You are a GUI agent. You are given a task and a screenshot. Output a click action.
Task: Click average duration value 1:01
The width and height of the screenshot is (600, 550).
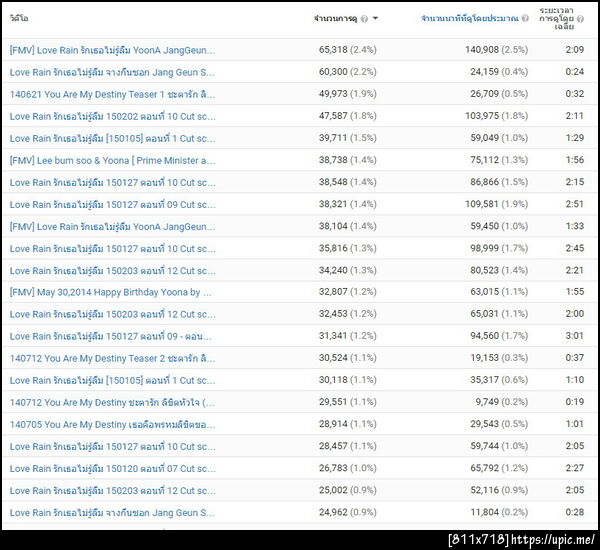(x=575, y=424)
